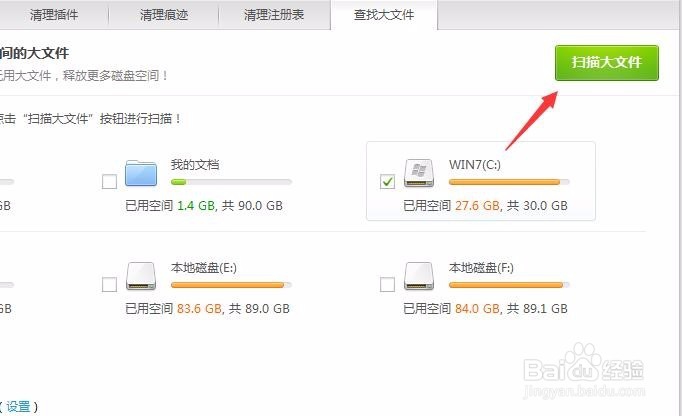Select the WIN7(C:) label text
The width and height of the screenshot is (682, 416).
(x=475, y=165)
